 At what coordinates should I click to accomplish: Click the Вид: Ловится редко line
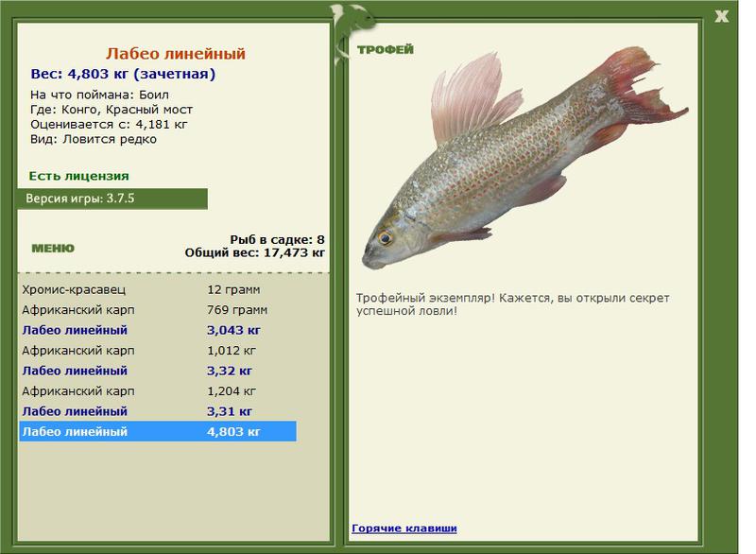tap(94, 139)
